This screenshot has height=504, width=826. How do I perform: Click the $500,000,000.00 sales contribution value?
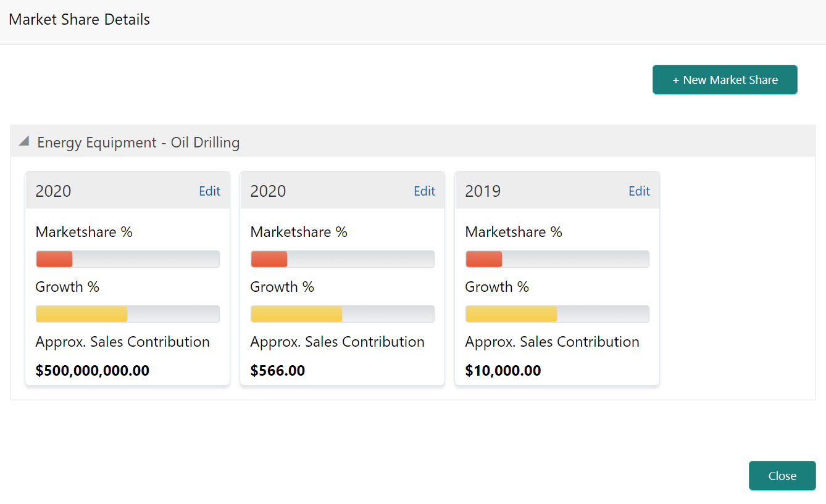point(93,371)
